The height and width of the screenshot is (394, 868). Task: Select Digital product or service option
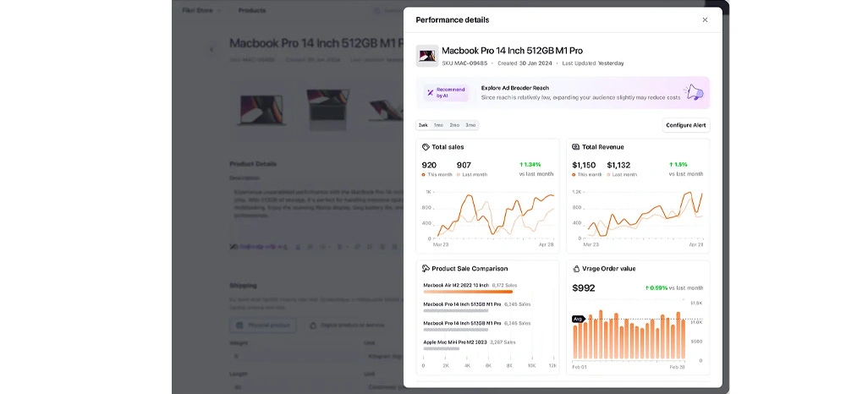pyautogui.click(x=347, y=326)
